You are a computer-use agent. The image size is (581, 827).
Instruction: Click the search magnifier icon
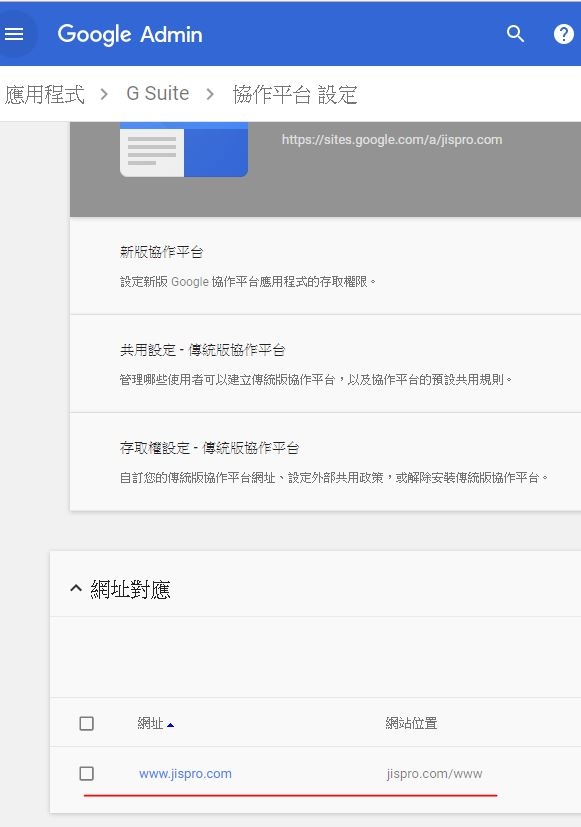515,34
